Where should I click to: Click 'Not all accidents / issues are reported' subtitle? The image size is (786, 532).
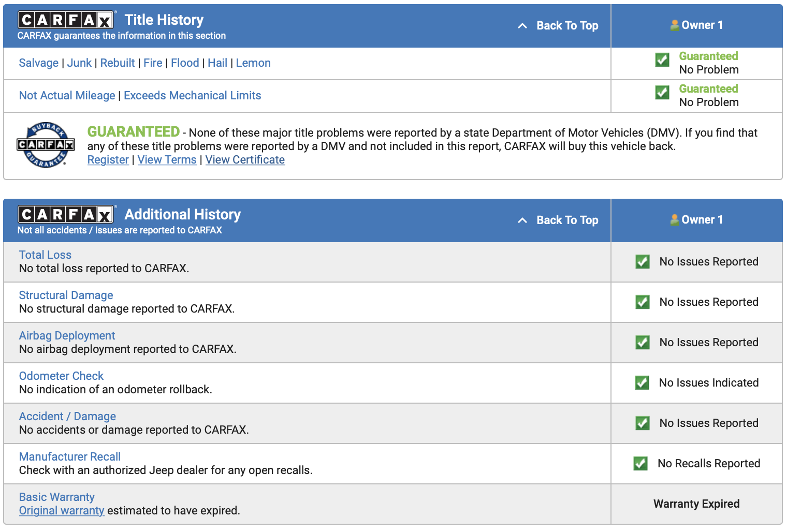tap(120, 230)
